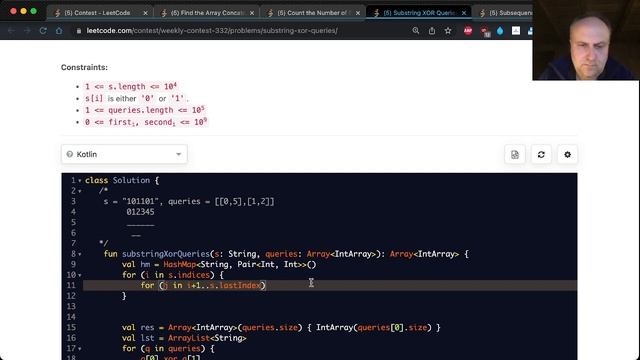
Task: Collapse the comment block fold at line 2
Action: 80,191
